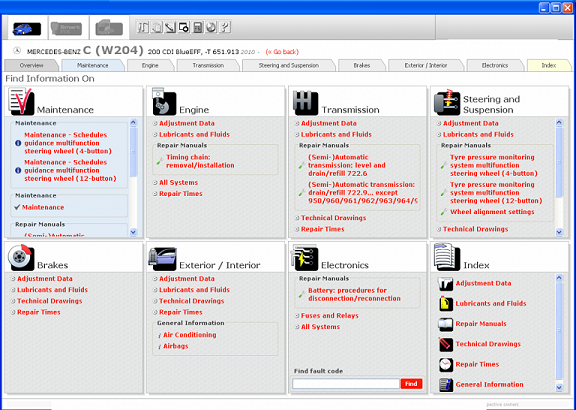
Task: Open Tyre pressure monitoring 12-button link
Action: coord(496,193)
